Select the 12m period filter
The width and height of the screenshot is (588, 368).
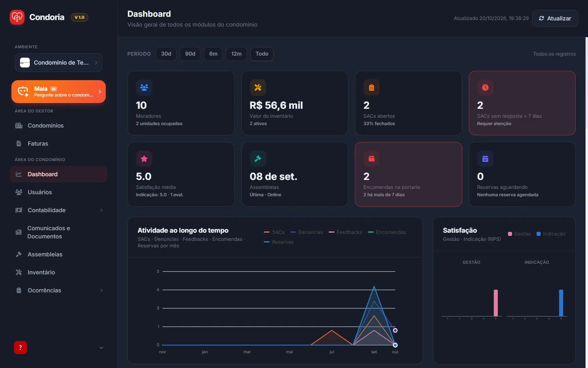(236, 54)
